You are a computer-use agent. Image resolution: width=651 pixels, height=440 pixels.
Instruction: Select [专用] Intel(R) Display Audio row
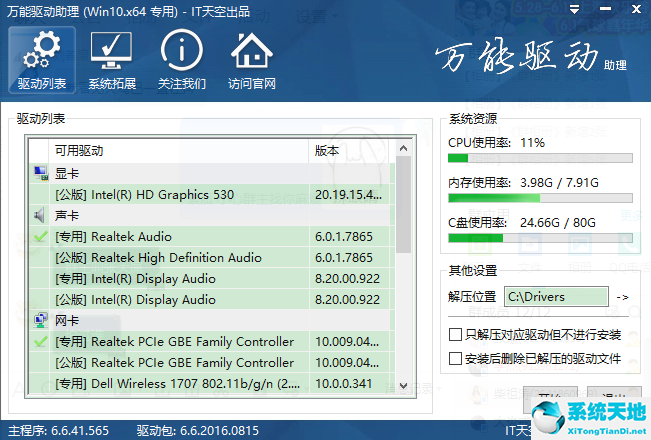212,279
